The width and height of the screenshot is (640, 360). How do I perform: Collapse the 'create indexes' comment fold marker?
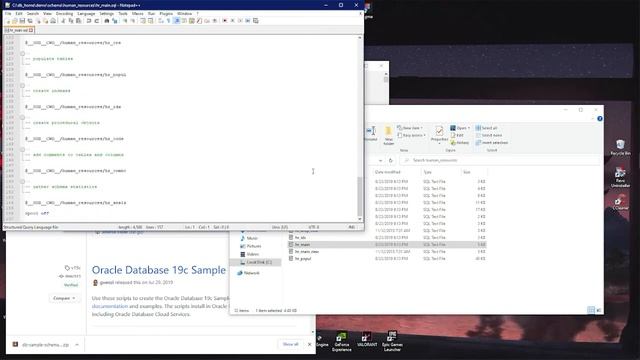click(22, 86)
